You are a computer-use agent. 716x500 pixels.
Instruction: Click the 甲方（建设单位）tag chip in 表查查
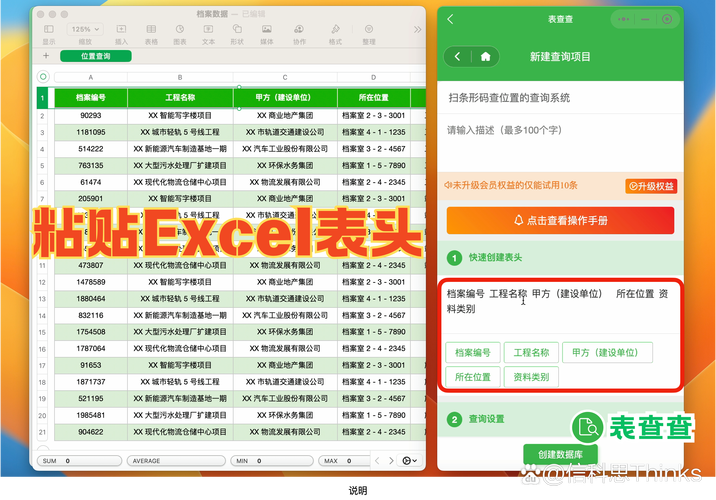(607, 353)
